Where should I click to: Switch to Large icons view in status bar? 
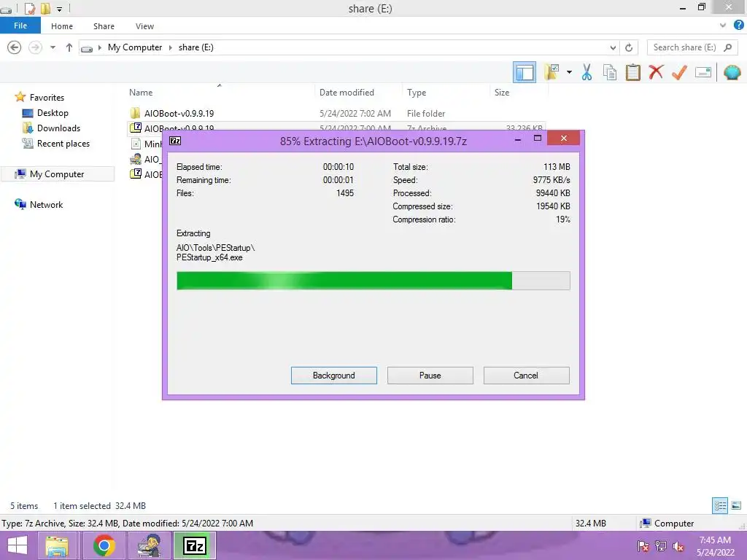click(736, 505)
